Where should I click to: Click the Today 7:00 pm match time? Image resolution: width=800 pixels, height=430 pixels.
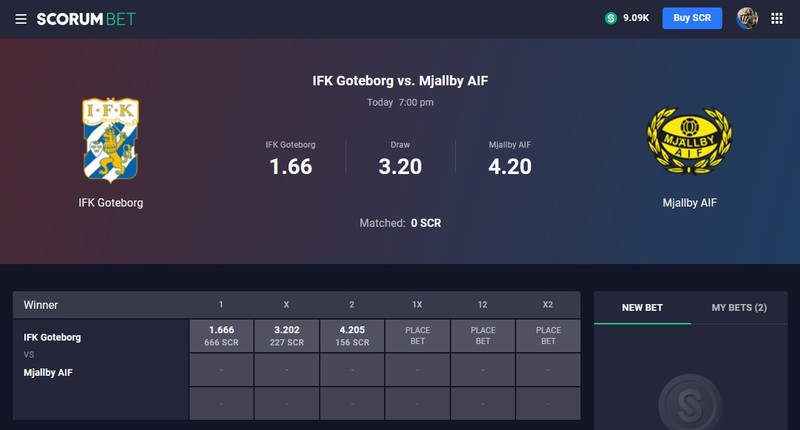tap(400, 103)
